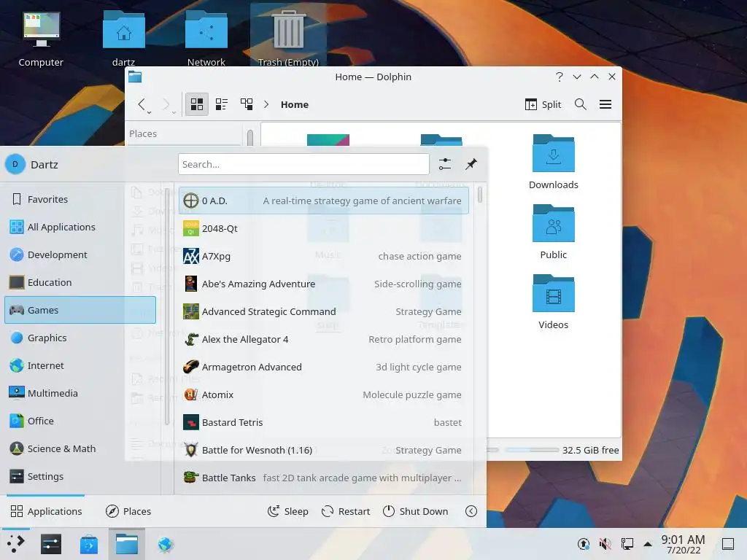Viewport: 747px width, 560px height.
Task: Select Graphics category
Action: click(80, 338)
